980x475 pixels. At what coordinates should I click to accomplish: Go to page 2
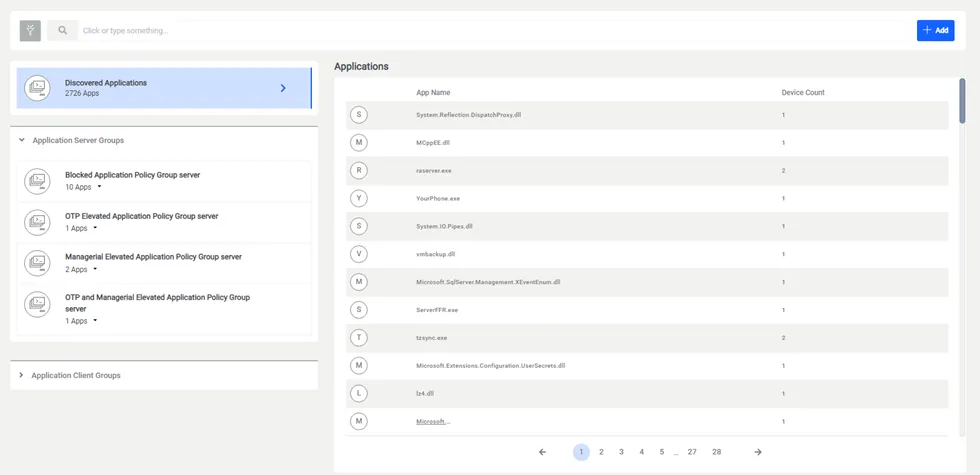[601, 452]
